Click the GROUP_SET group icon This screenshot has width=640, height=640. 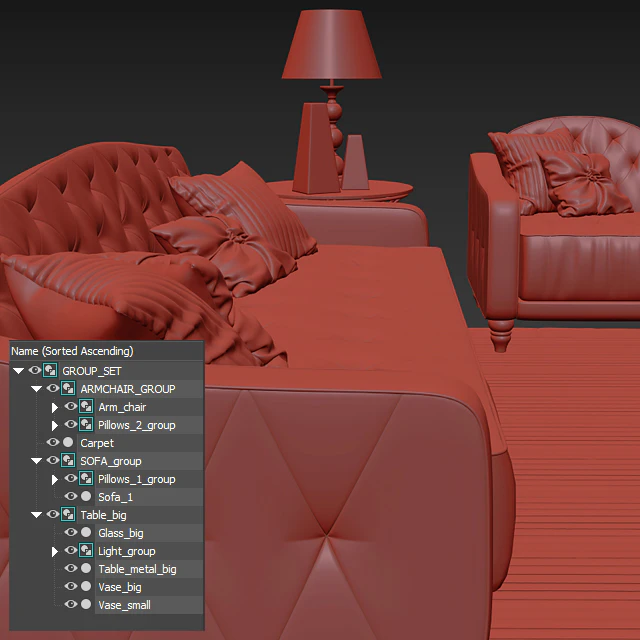[50, 371]
